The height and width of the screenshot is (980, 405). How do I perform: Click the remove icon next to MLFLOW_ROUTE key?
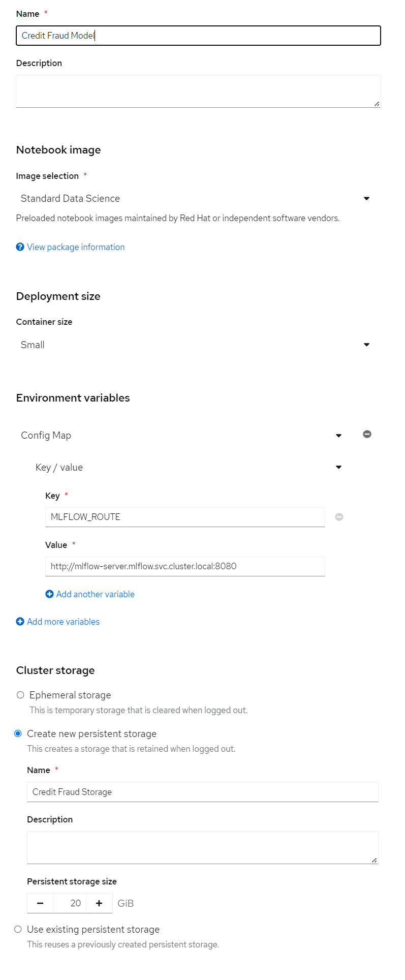point(339,517)
